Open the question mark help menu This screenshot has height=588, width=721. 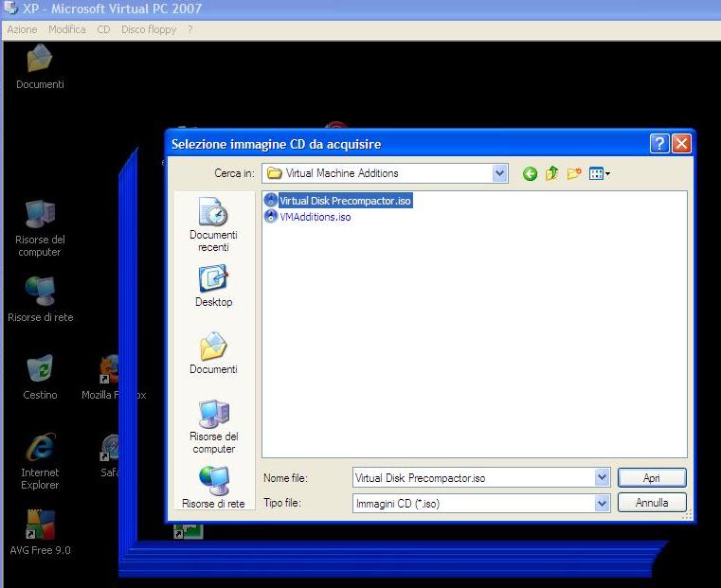(189, 29)
